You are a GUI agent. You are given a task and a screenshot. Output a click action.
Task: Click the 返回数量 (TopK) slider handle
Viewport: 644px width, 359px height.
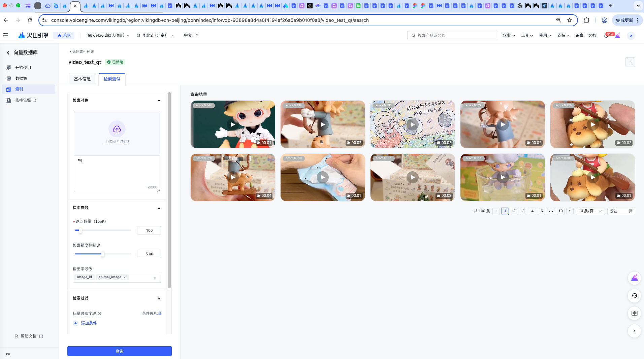coord(80,230)
